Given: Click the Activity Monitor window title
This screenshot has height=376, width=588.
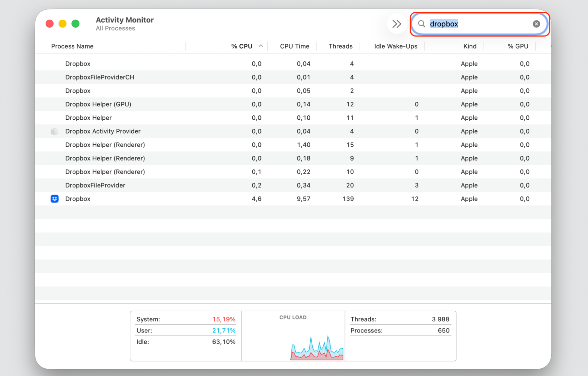Looking at the screenshot, I should [x=125, y=20].
